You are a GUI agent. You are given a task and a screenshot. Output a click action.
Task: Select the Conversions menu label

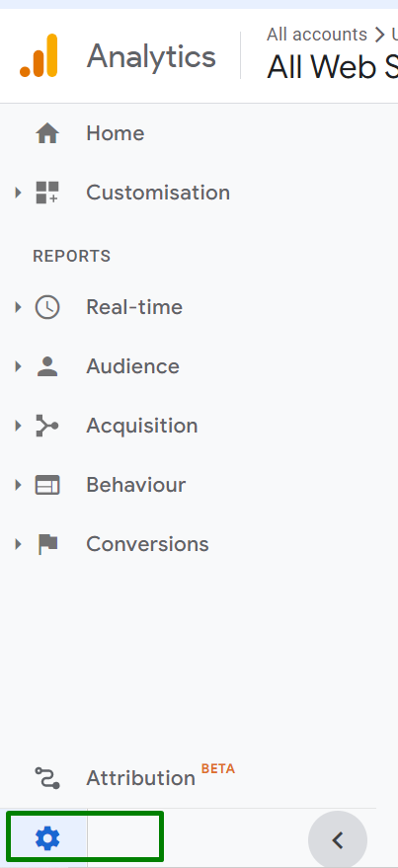point(148,544)
